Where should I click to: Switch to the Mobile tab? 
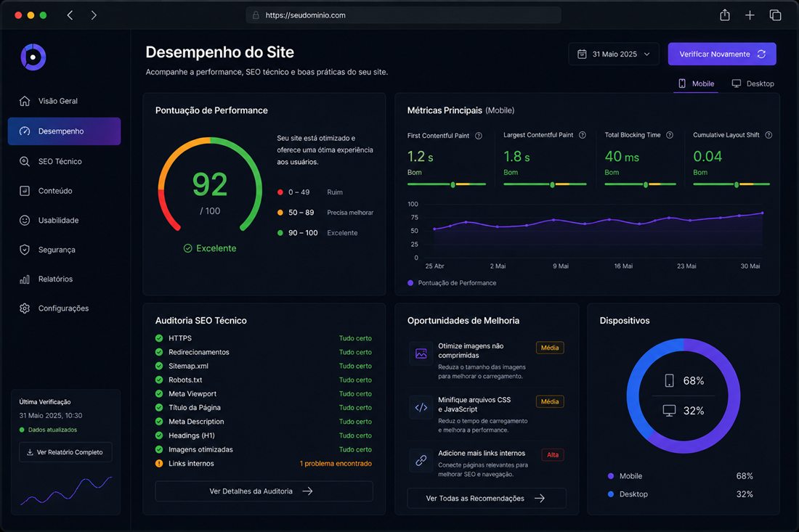pos(696,83)
